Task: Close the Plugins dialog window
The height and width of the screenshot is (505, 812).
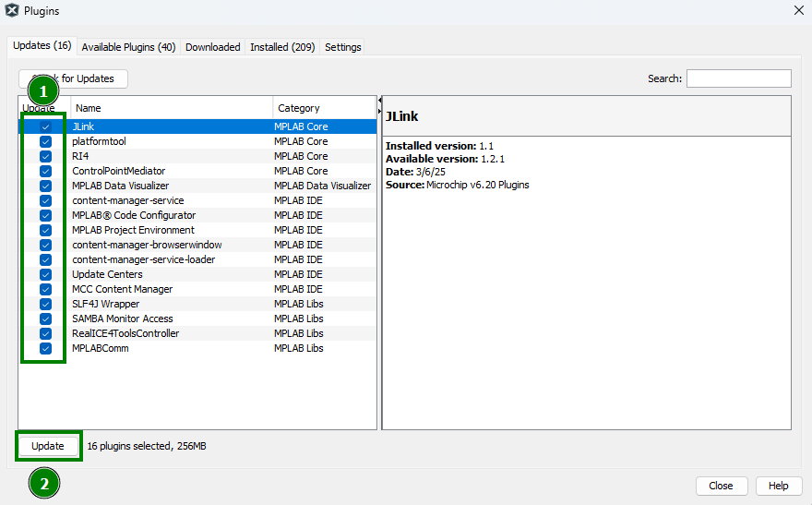Action: point(798,10)
